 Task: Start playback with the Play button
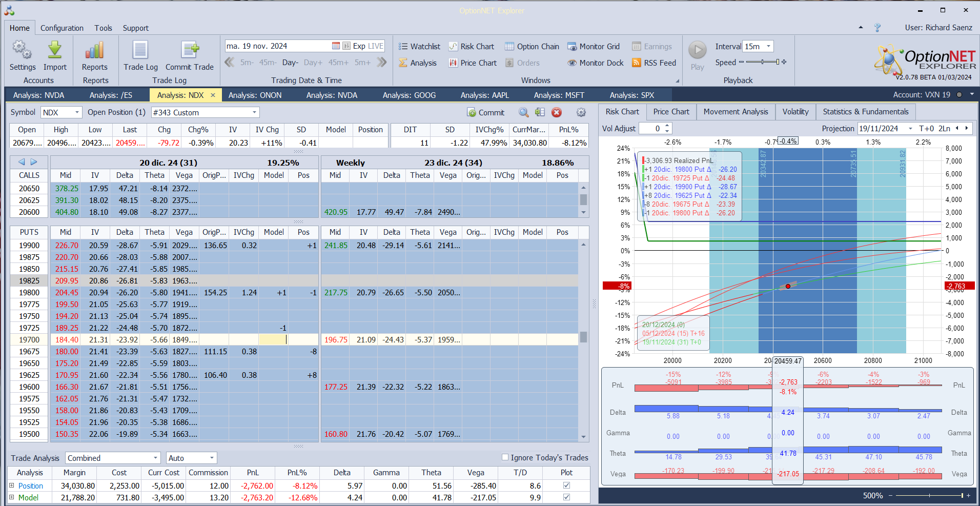click(697, 50)
